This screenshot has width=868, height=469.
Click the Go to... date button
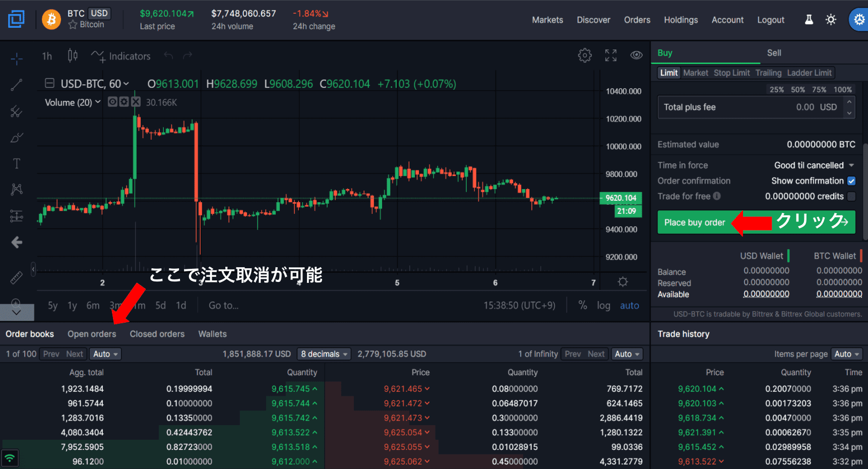point(224,306)
